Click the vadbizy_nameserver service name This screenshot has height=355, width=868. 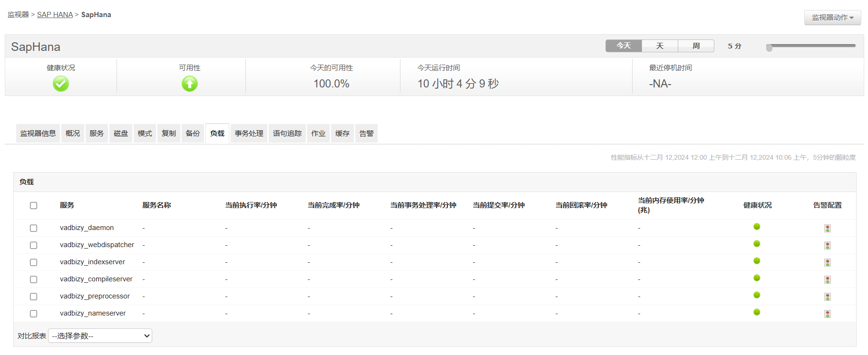93,313
